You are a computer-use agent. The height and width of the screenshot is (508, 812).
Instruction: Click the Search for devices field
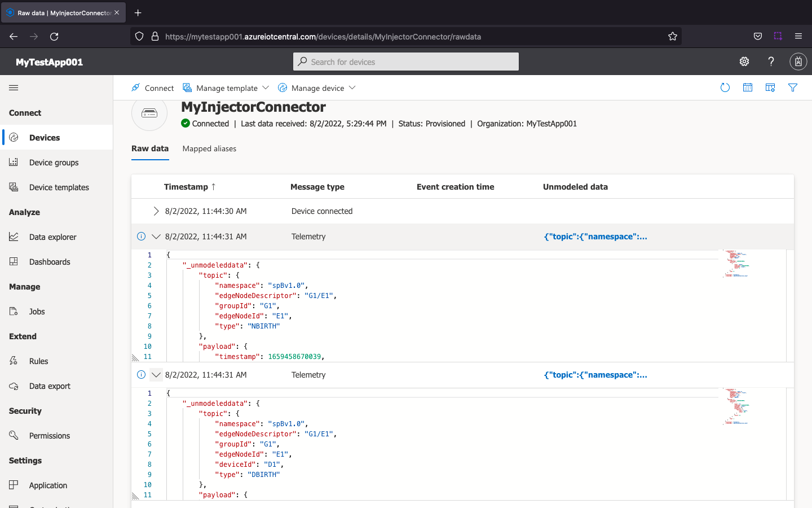(x=406, y=62)
